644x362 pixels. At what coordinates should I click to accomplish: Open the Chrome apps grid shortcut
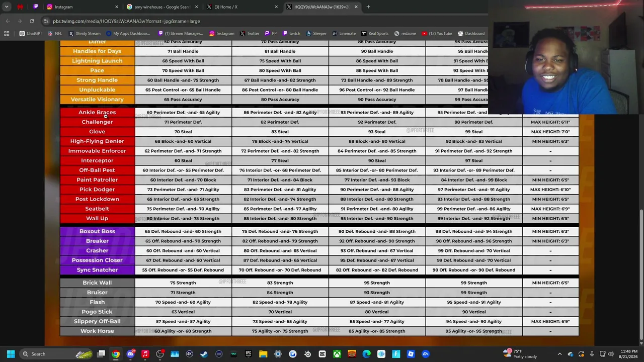click(7, 34)
